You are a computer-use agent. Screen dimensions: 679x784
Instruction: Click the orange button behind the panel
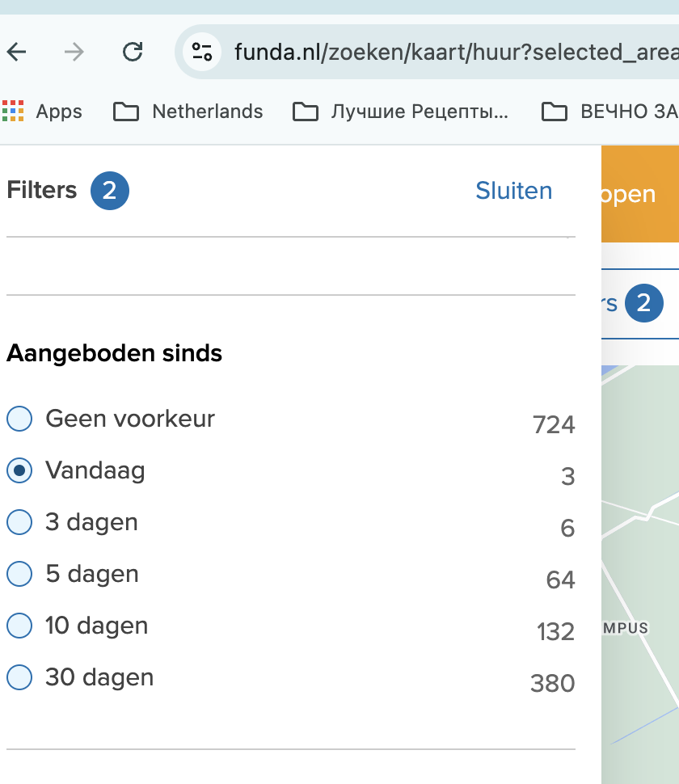pyautogui.click(x=639, y=195)
